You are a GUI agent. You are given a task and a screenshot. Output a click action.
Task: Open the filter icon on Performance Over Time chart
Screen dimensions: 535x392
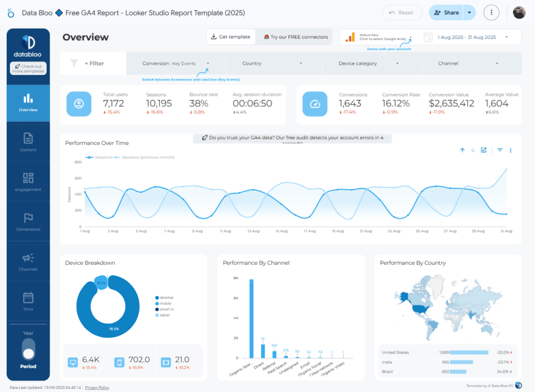(x=499, y=150)
